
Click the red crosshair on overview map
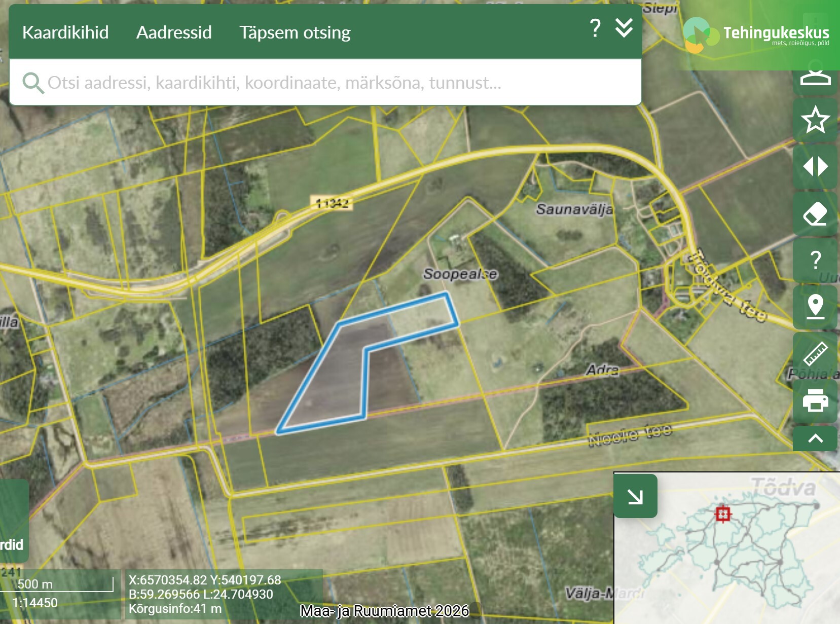(x=722, y=514)
